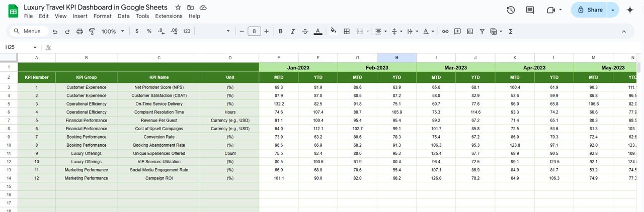Open the Tools menu
This screenshot has width=644, height=212.
tap(142, 16)
